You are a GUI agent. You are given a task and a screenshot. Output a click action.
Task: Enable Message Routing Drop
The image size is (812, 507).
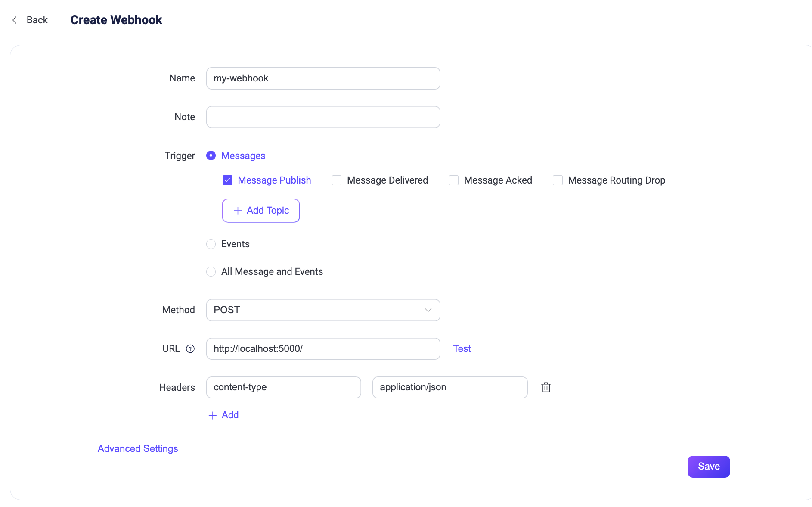click(558, 180)
